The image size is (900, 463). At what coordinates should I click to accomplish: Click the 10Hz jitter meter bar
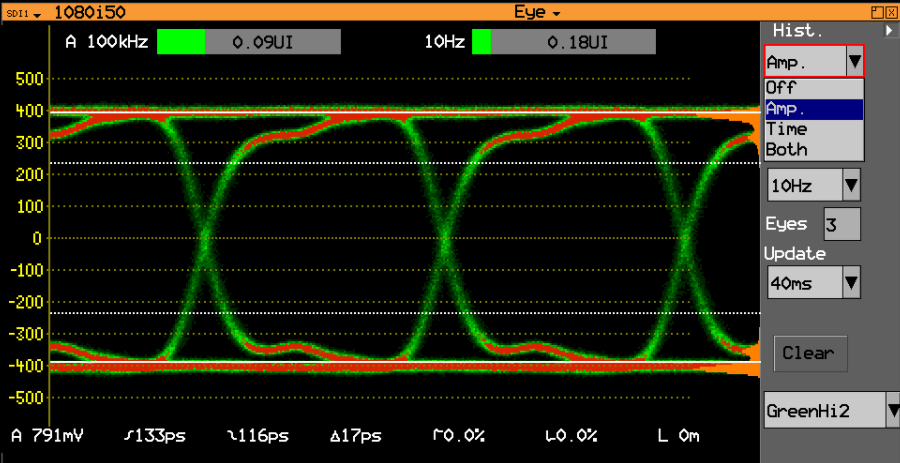[x=564, y=42]
